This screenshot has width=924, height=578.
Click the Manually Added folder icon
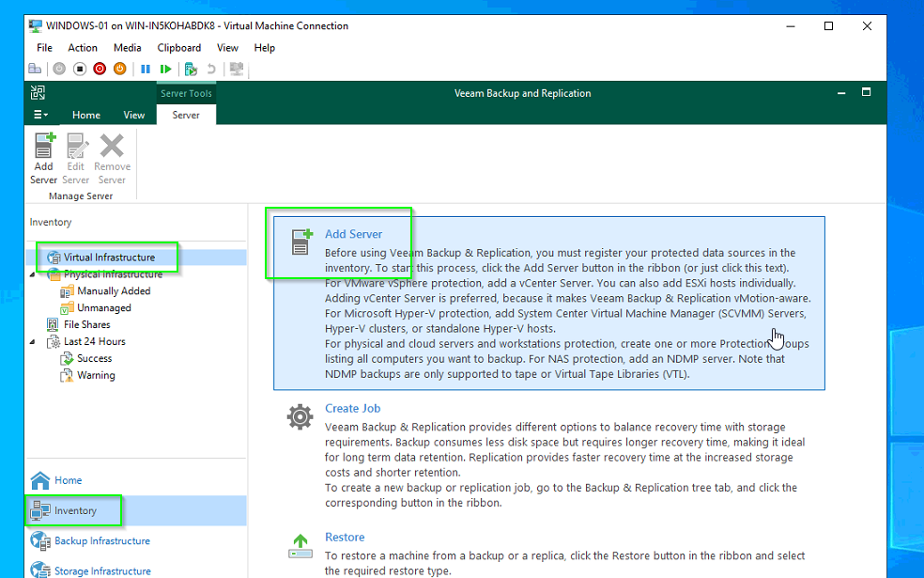pyautogui.click(x=67, y=290)
